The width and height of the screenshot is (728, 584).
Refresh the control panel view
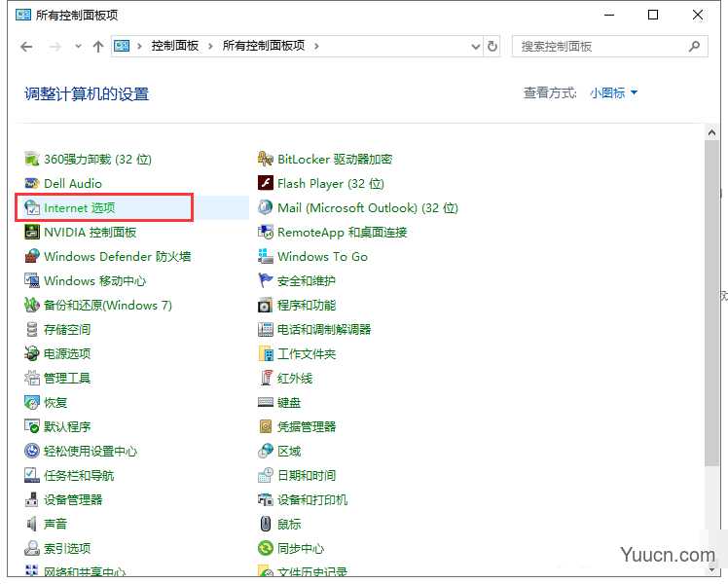(492, 47)
